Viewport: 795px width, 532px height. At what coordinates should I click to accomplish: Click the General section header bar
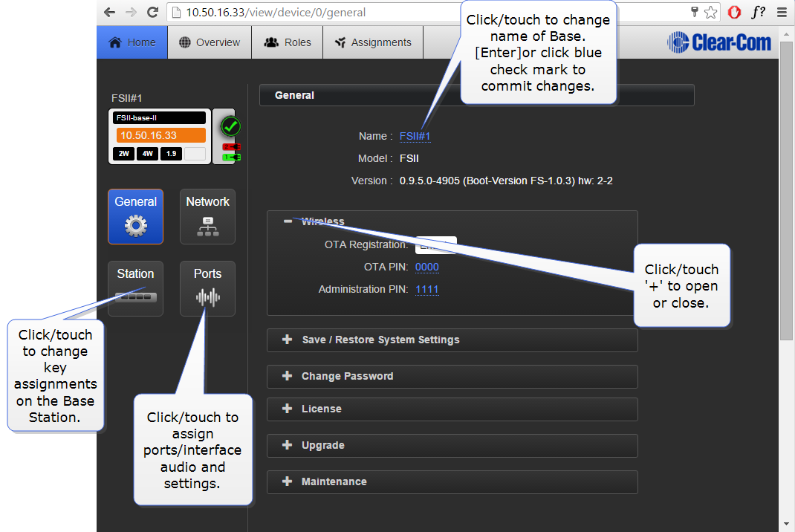tap(476, 95)
